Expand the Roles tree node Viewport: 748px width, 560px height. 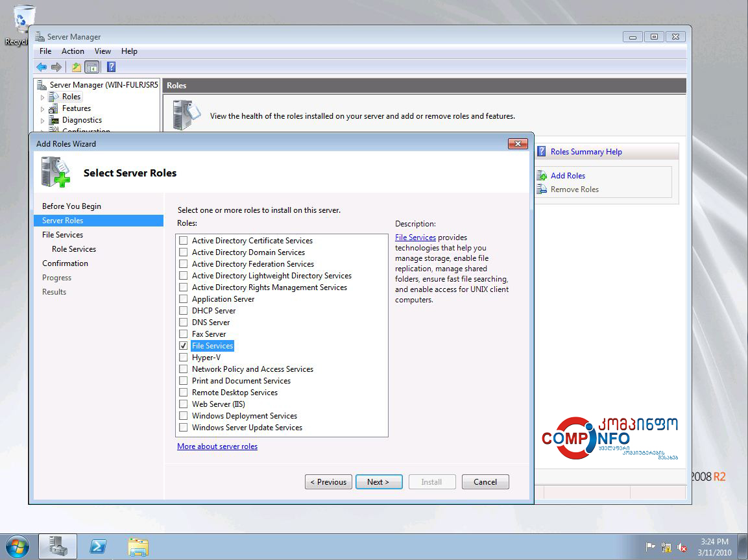click(42, 97)
